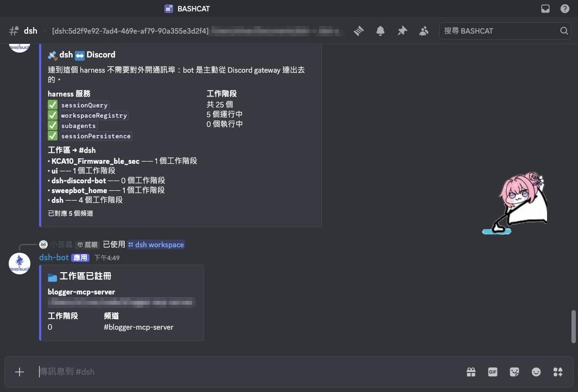This screenshot has width=578, height=392.
Task: Click the dsh-bot username
Action: [54, 258]
